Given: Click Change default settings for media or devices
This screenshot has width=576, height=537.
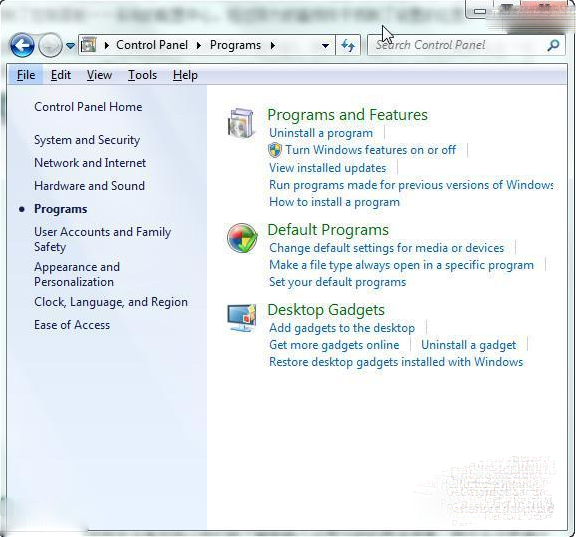Looking at the screenshot, I should coord(386,248).
